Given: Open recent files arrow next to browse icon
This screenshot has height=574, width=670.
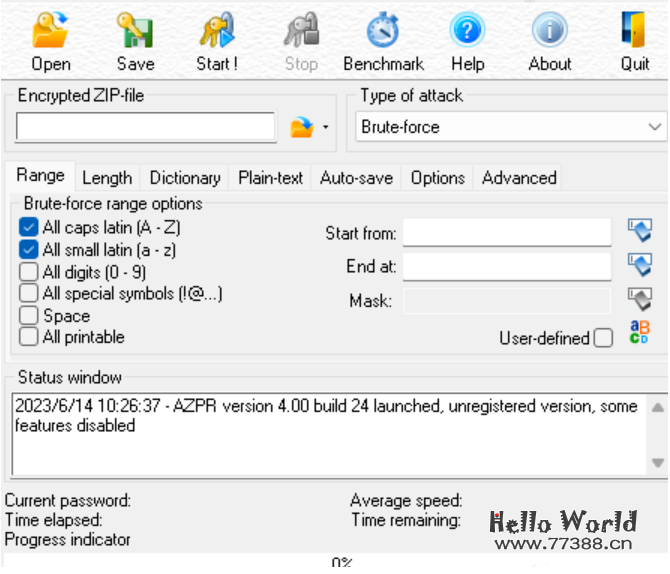Looking at the screenshot, I should click(326, 129).
